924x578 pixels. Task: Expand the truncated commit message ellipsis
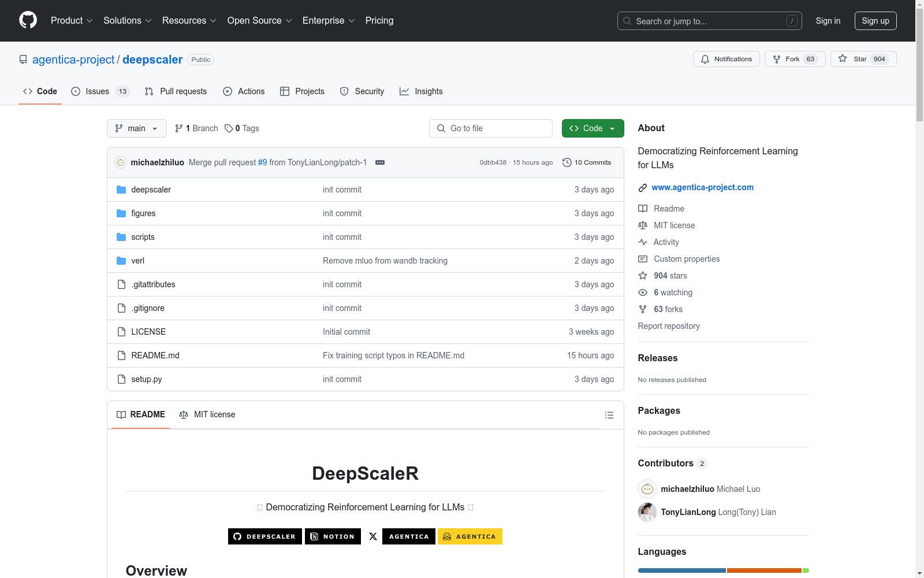380,162
